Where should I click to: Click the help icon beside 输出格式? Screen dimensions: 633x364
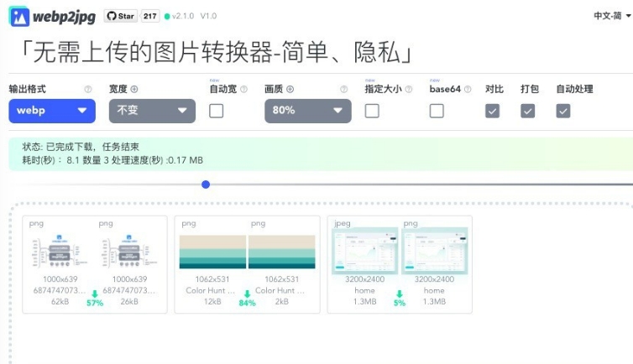click(87, 89)
